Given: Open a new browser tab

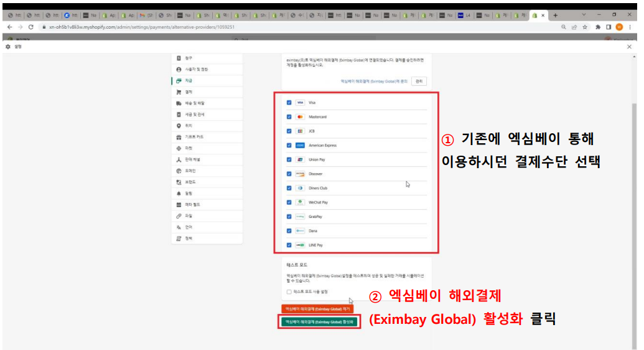Looking at the screenshot, I should pyautogui.click(x=555, y=15).
